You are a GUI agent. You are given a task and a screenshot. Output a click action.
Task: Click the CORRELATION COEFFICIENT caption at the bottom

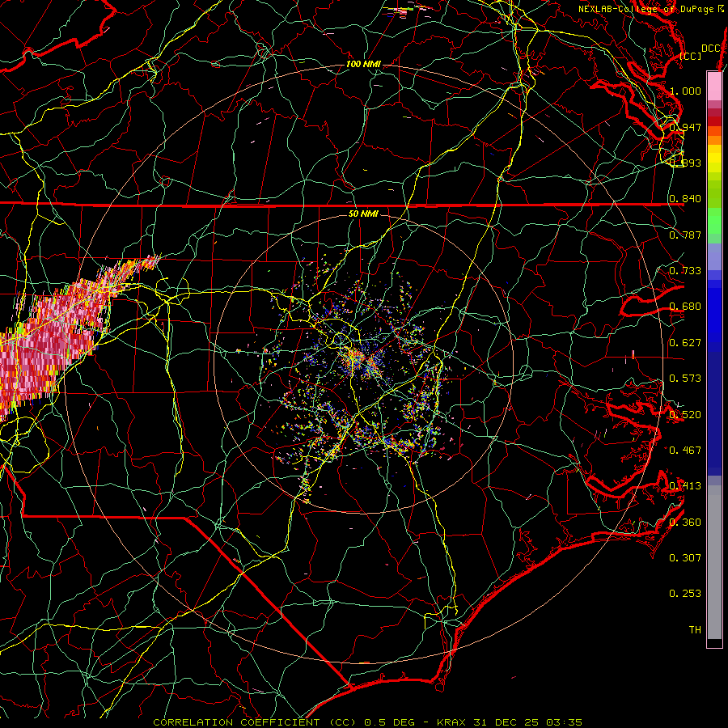coord(367,722)
